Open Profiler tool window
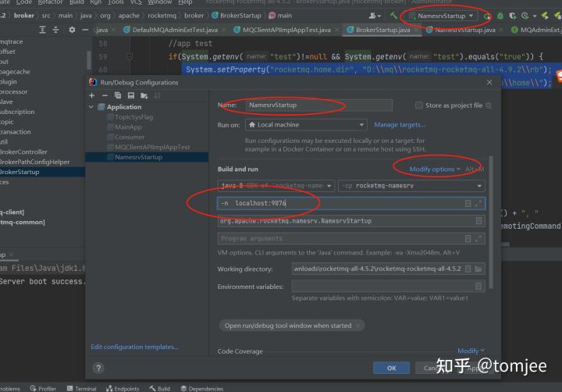 point(44,389)
